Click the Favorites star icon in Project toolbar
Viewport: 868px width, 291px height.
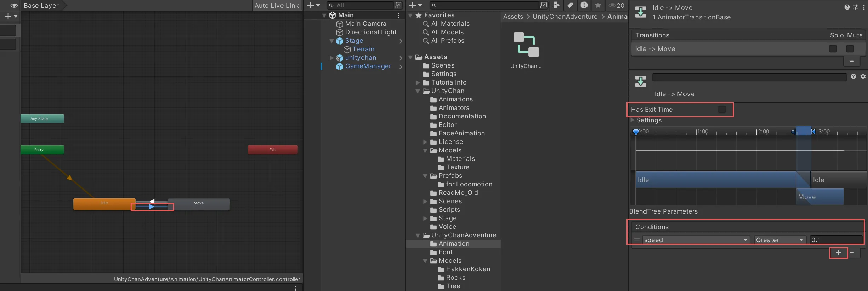pos(598,5)
